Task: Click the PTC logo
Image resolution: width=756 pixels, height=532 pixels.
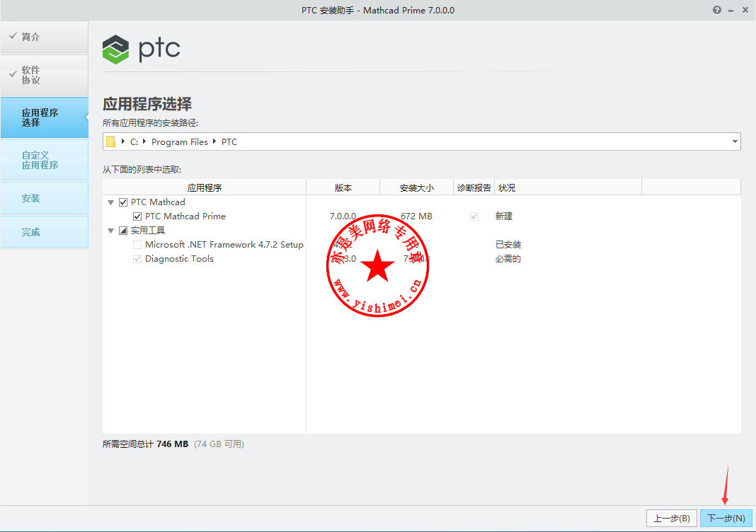Action: [x=142, y=49]
